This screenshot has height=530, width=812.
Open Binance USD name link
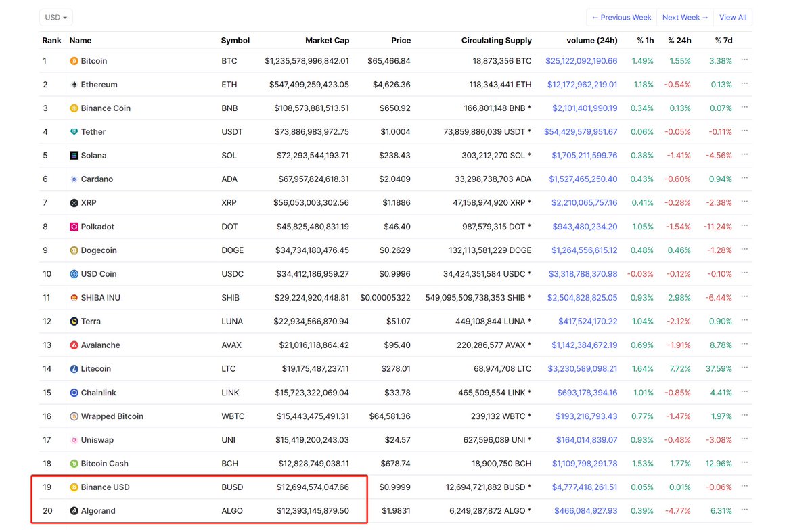(x=106, y=487)
